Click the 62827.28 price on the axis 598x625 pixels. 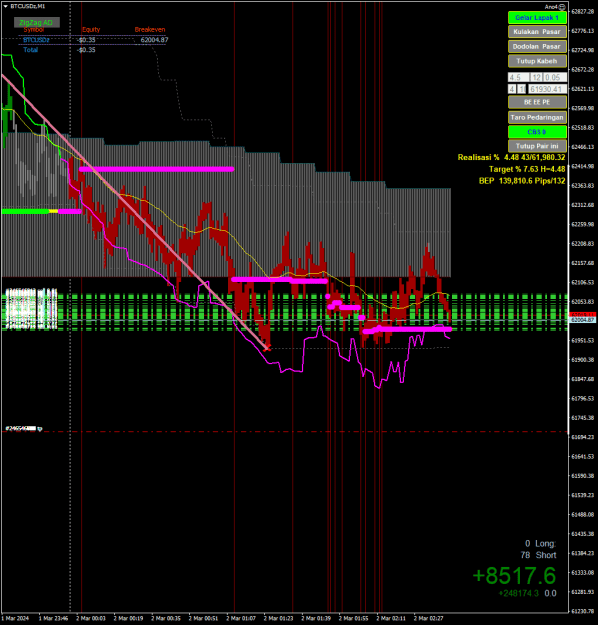[582, 11]
